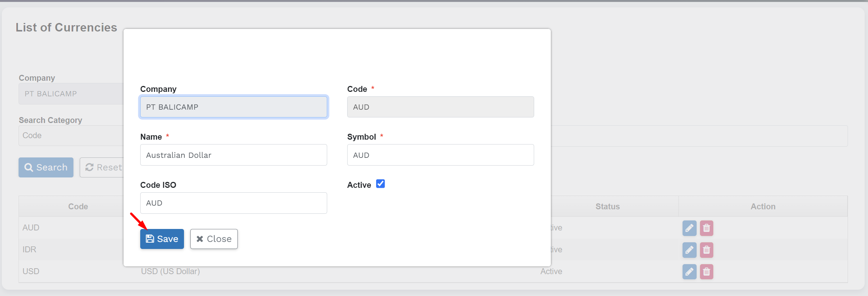Focus the Symbol input field
Viewport: 868px width, 296px height.
(440, 155)
